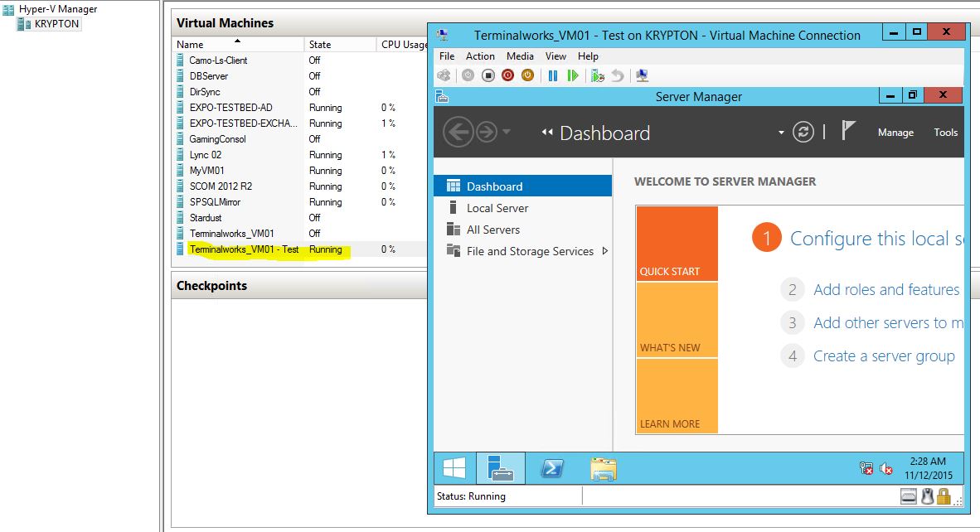Screen dimensions: 980x532
Task: Select KRYPTON in the Hyper-V Manager tree
Action: click(56, 24)
